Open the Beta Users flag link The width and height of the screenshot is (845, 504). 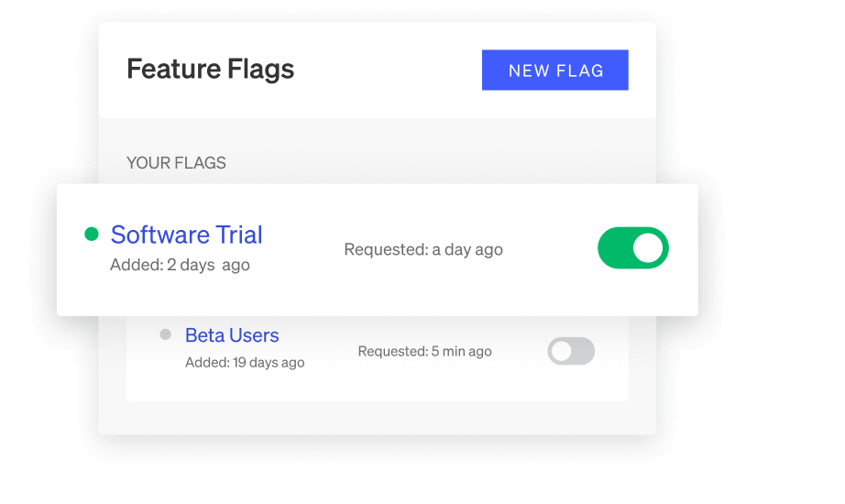coord(232,335)
